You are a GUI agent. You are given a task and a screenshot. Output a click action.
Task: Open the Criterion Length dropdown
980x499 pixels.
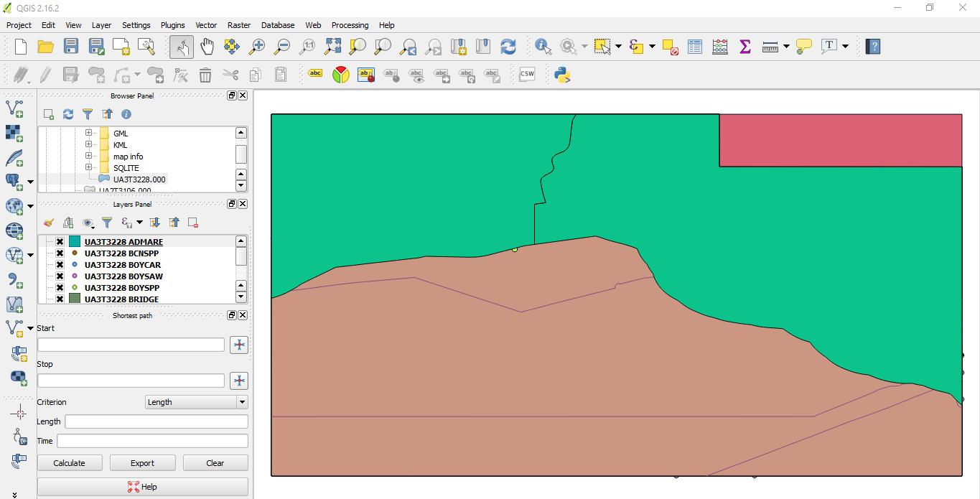[196, 402]
